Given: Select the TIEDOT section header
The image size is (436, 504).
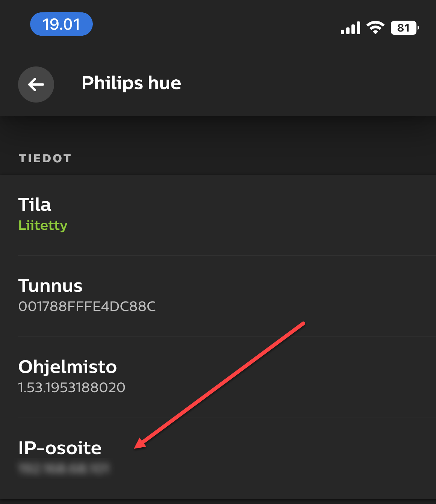Looking at the screenshot, I should [x=45, y=158].
